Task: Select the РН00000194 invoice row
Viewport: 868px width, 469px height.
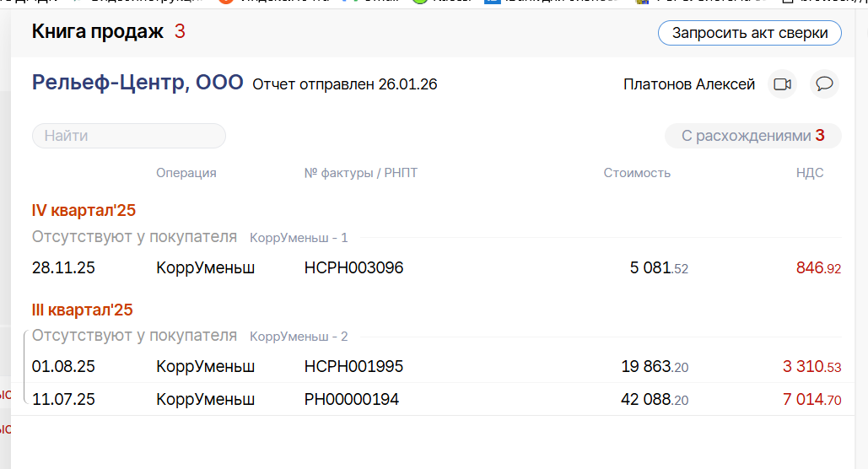Action: (351, 400)
